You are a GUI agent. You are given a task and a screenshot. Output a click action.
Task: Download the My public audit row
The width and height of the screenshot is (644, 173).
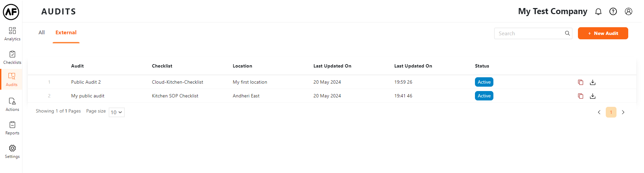pos(593,96)
